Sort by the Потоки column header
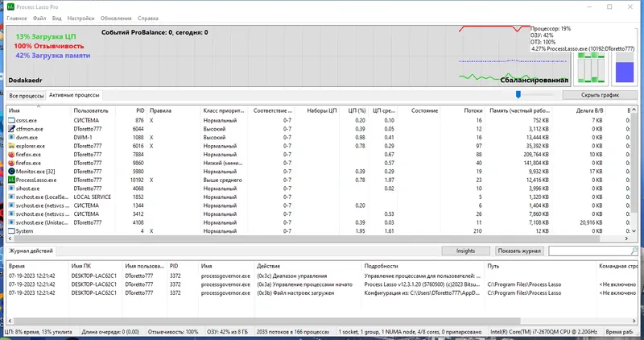The image size is (644, 340). [x=462, y=110]
